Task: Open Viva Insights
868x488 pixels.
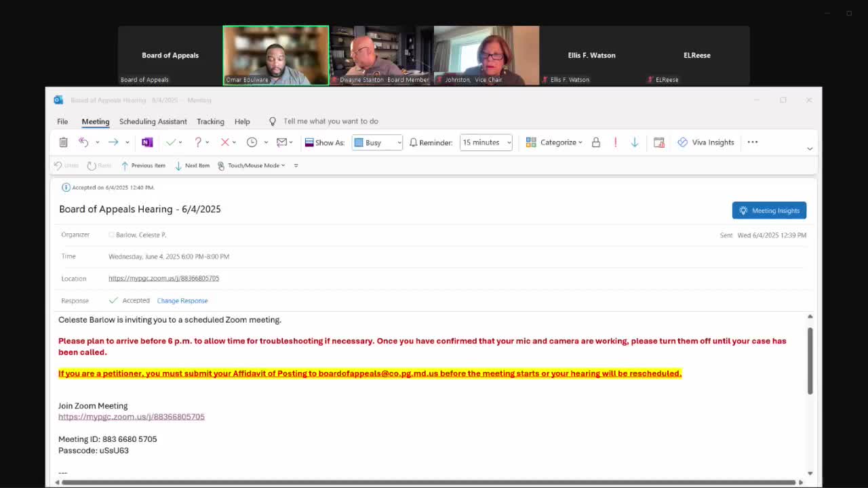Action: pos(706,142)
